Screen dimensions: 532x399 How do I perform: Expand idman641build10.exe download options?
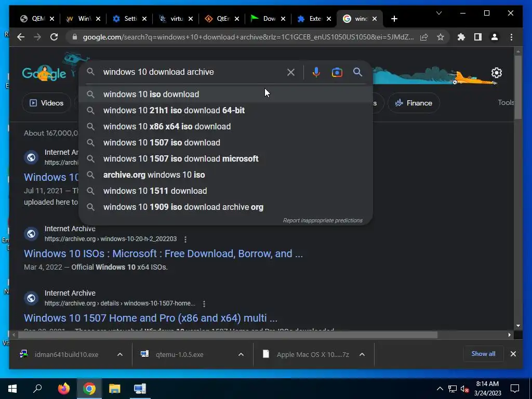pyautogui.click(x=120, y=354)
